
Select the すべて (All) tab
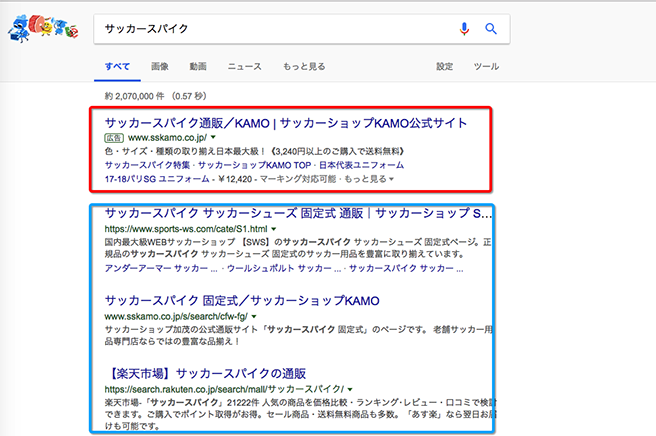(x=117, y=67)
